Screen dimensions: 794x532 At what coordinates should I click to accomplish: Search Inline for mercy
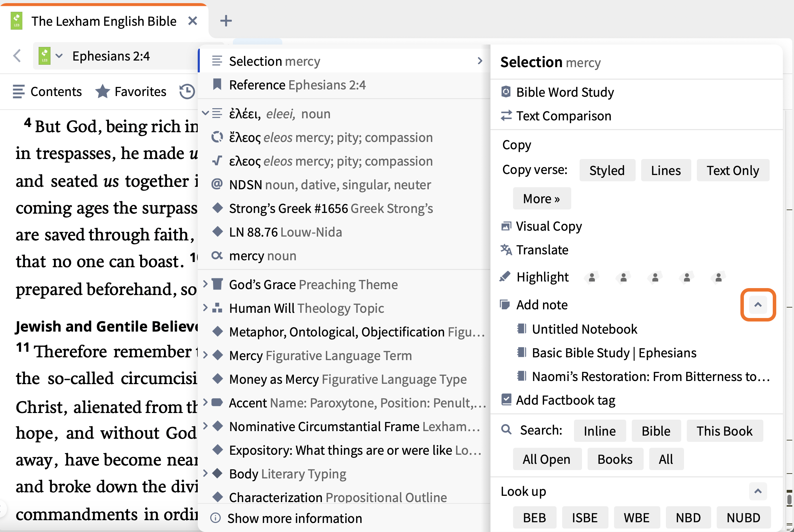pos(600,431)
